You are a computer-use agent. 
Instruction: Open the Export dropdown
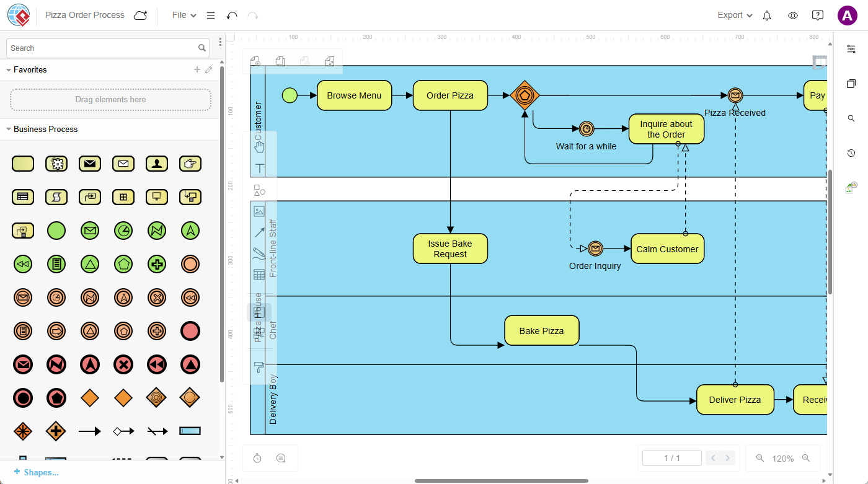pyautogui.click(x=735, y=15)
